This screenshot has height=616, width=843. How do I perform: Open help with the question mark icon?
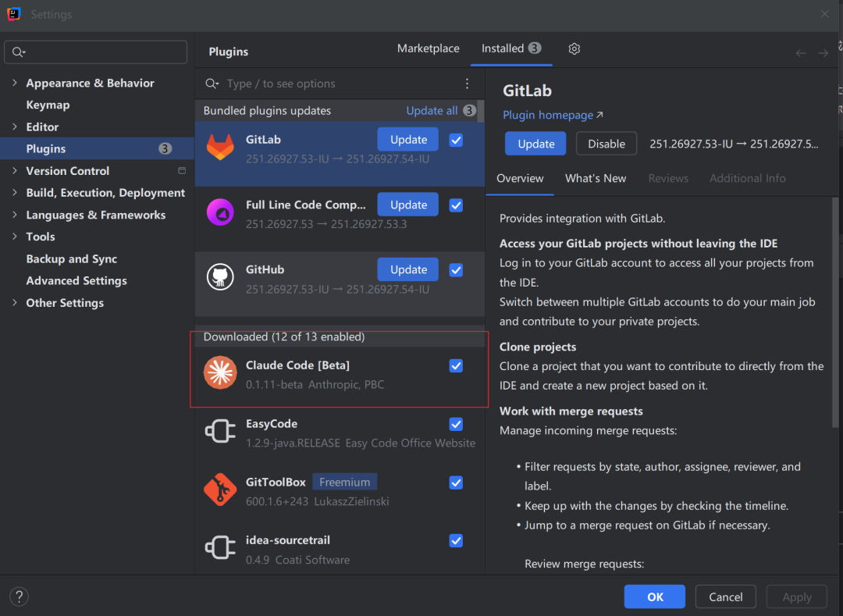[19, 596]
